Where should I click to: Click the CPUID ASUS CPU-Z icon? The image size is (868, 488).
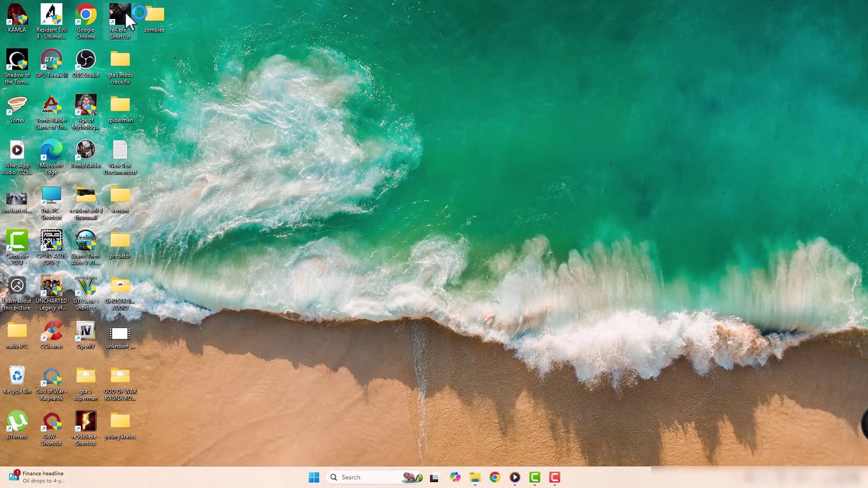tap(52, 242)
